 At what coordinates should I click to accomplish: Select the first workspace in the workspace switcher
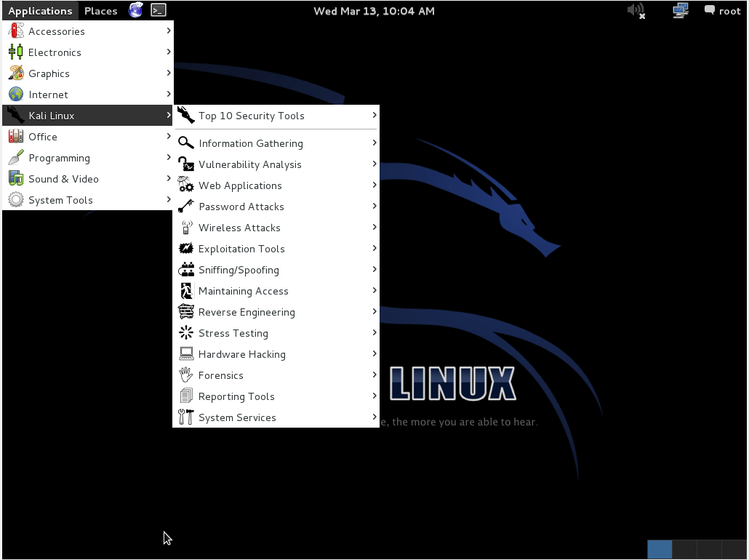[x=659, y=550]
